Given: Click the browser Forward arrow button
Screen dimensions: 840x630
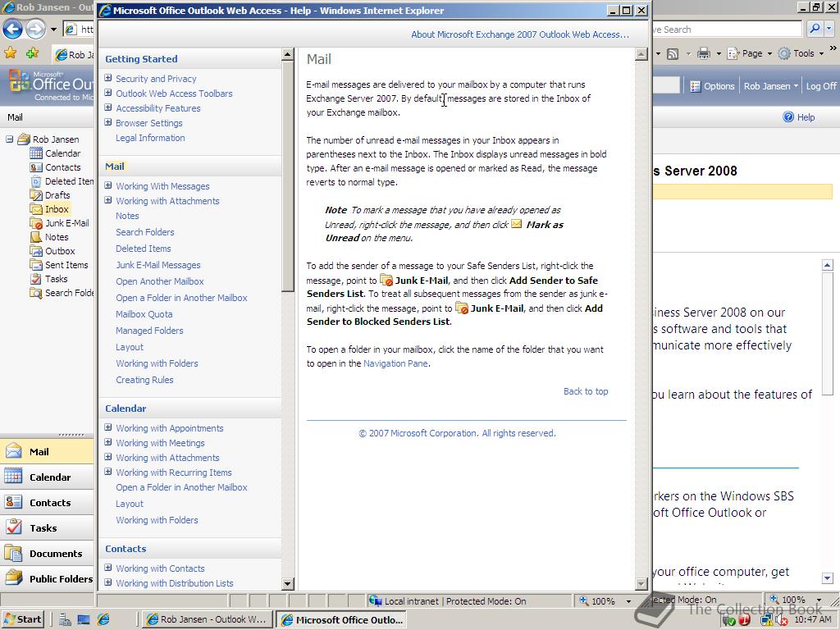Looking at the screenshot, I should [35, 29].
